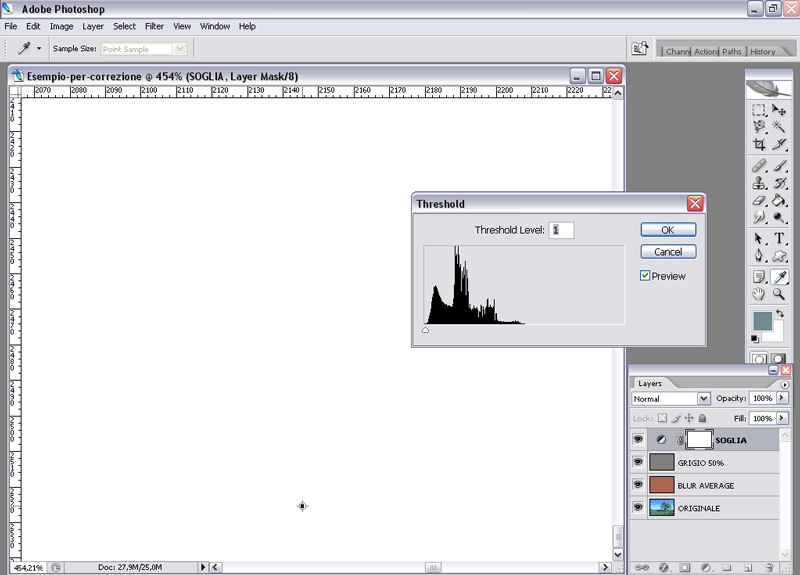
Task: Select the Paint Bucket tool
Action: click(x=779, y=201)
